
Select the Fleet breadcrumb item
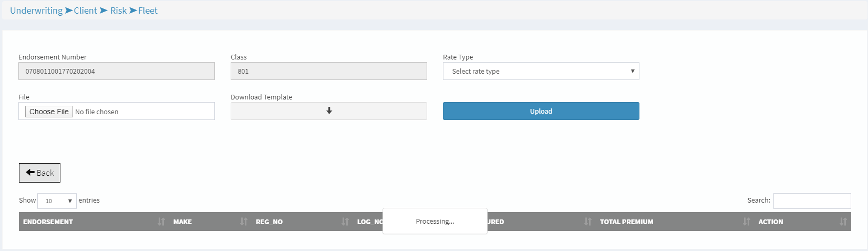(148, 11)
